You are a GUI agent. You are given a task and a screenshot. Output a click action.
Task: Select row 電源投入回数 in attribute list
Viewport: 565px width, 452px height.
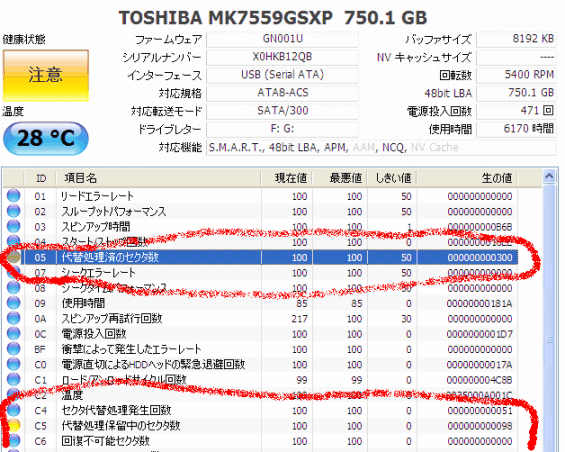click(261, 334)
